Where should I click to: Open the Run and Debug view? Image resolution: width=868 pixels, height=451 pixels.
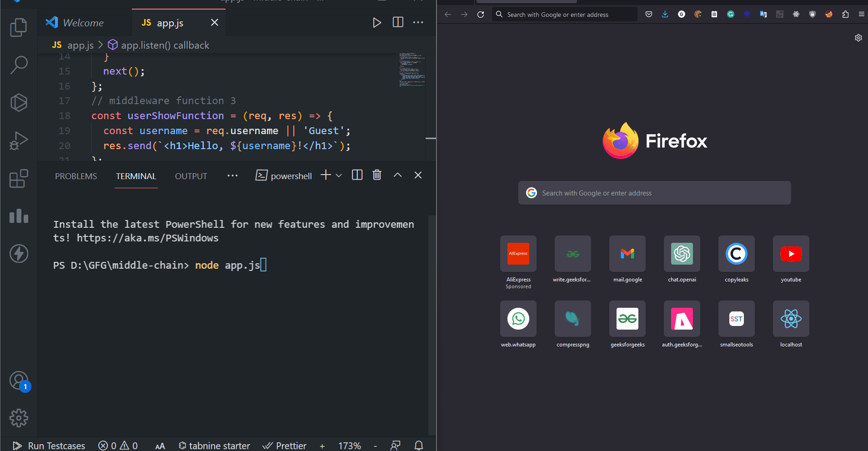pyautogui.click(x=19, y=140)
